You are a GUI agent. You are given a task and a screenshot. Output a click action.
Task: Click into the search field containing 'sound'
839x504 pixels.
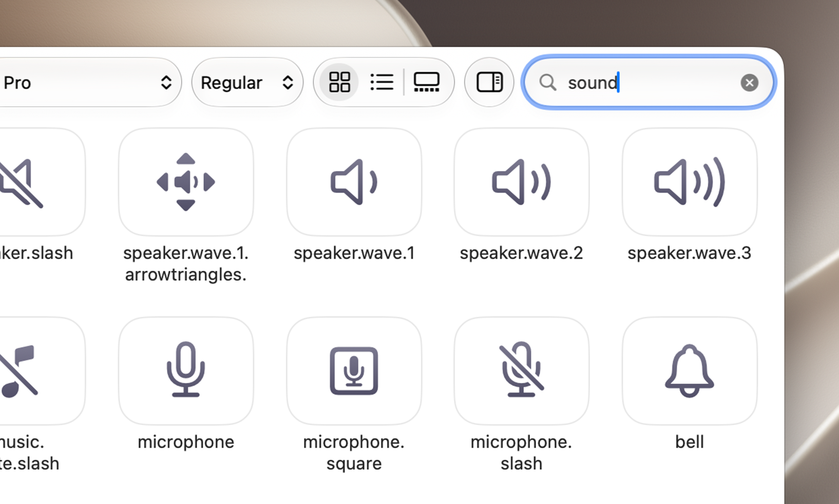coord(648,83)
